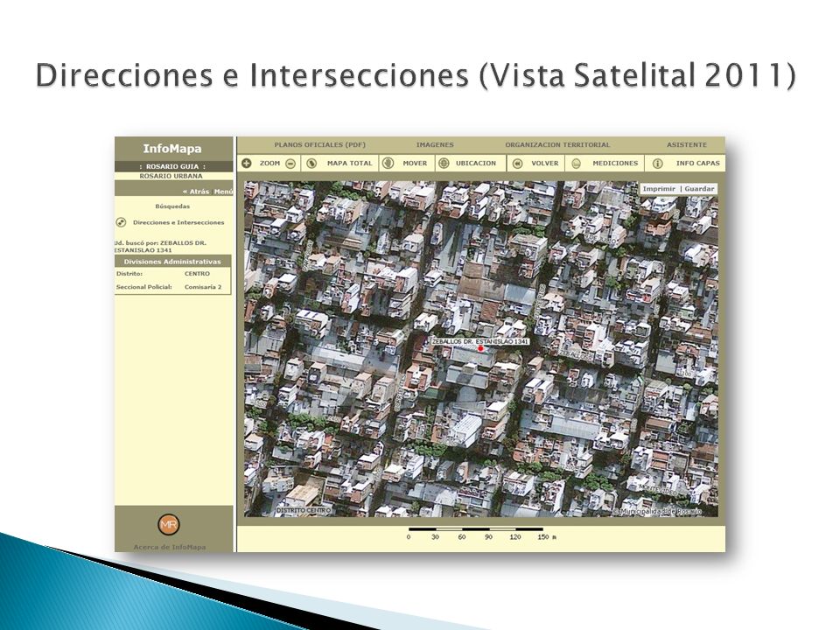Click the UBICACION toolbar label
This screenshot has height=630, width=840.
tap(476, 164)
